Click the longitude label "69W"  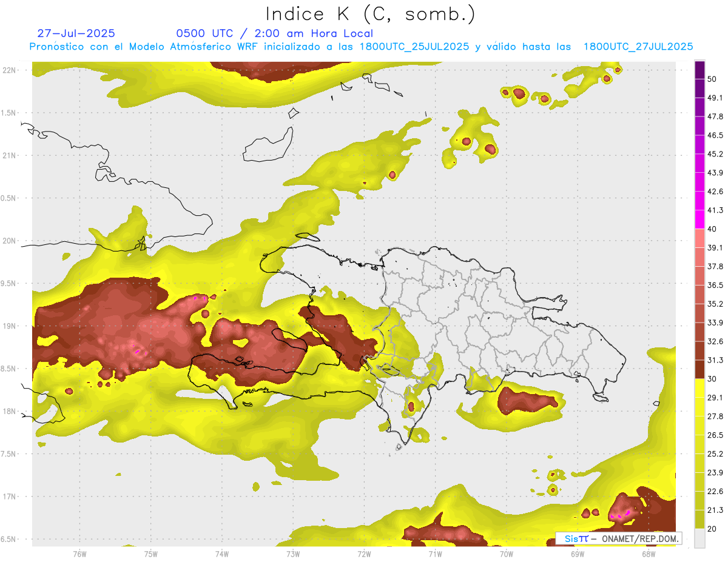coord(577,554)
